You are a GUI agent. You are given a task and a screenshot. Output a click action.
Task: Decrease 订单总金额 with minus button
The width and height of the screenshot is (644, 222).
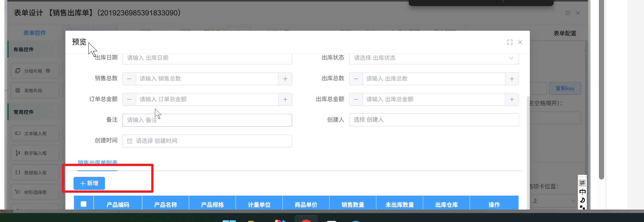pyautogui.click(x=129, y=99)
